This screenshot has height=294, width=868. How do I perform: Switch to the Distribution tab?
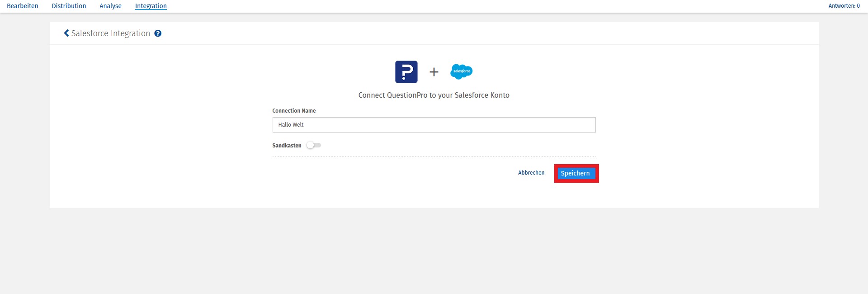tap(69, 6)
